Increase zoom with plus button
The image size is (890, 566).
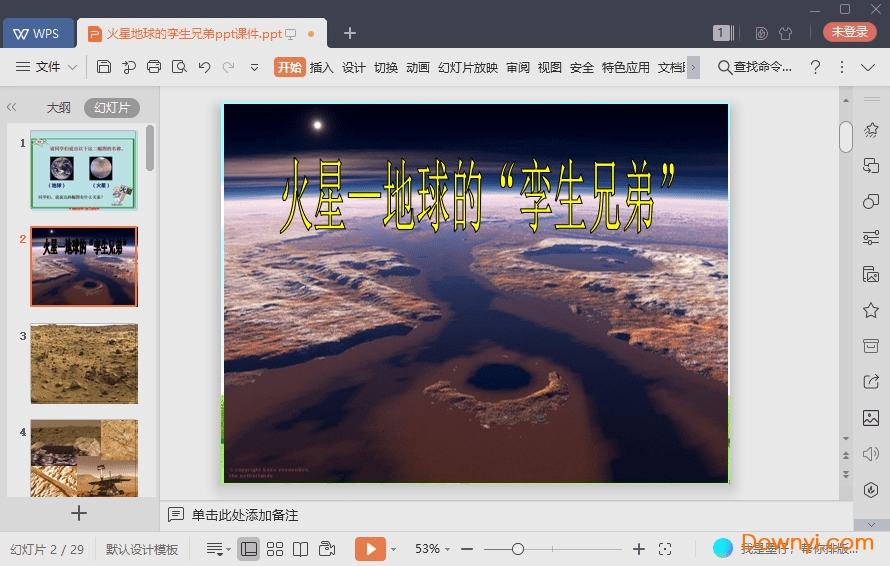[639, 549]
